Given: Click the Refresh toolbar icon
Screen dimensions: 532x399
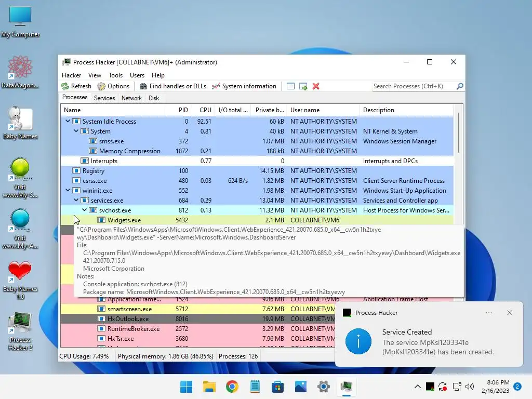Looking at the screenshot, I should click(x=65, y=86).
